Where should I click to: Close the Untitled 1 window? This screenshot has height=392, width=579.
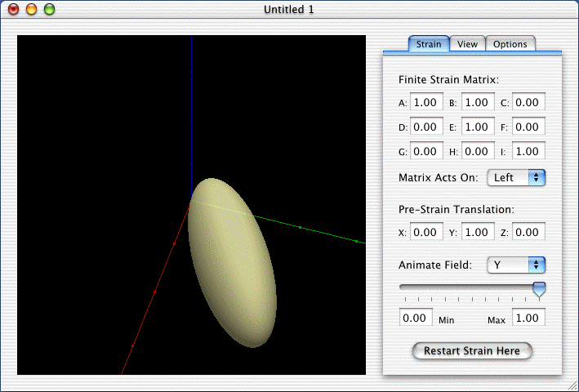tap(13, 9)
